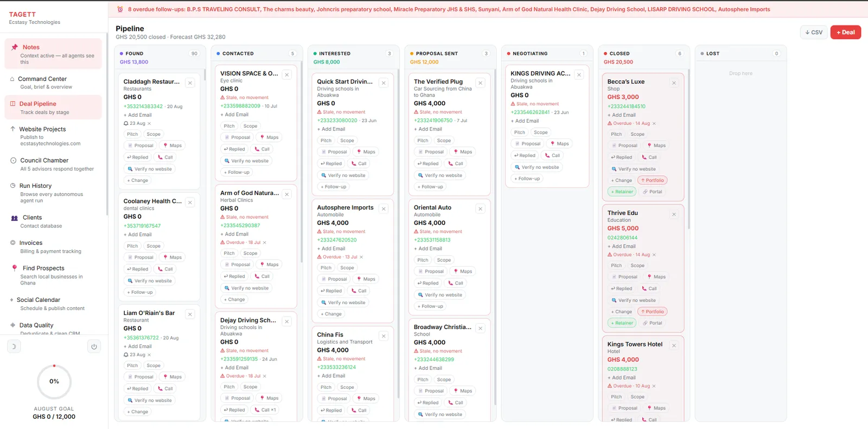This screenshot has height=429, width=868.
Task: Clear Overdue 13 Jul on Autosphere Imports
Action: click(361, 257)
